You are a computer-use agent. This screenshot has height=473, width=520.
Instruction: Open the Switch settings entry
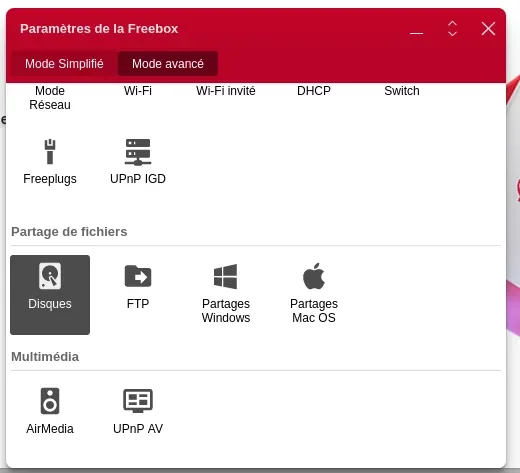pos(402,91)
